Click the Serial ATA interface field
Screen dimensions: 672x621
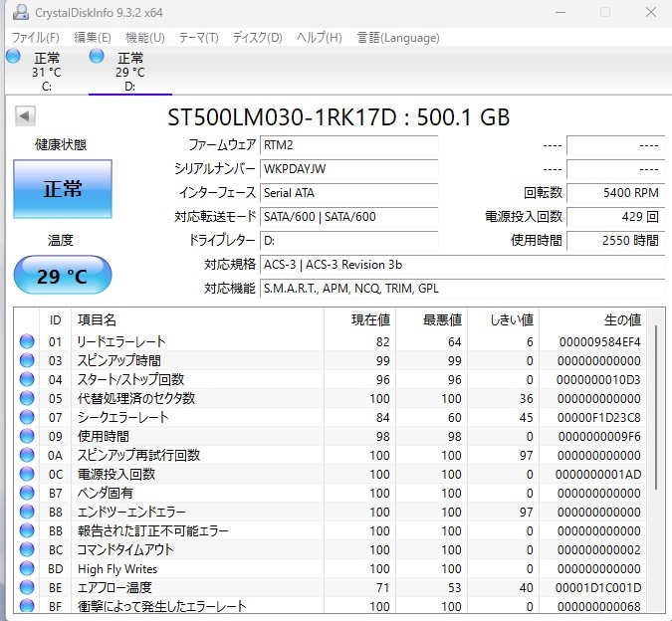tap(348, 193)
